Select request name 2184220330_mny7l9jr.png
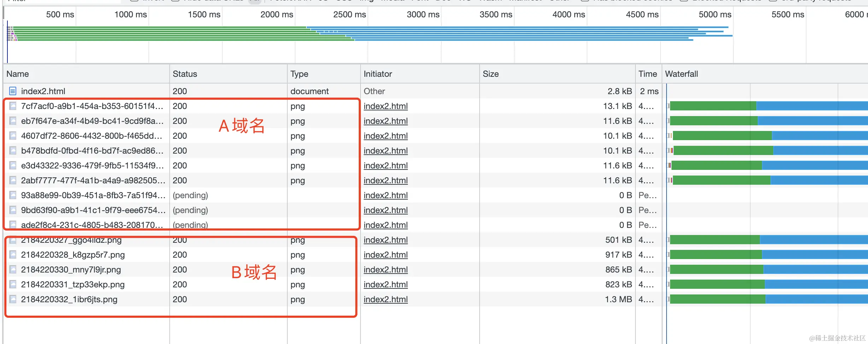This screenshot has height=344, width=868. click(71, 270)
